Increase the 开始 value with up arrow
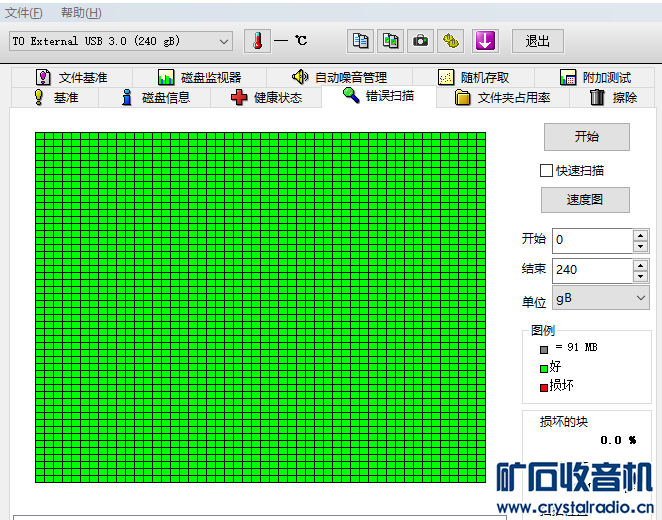The image size is (662, 520). pos(640,235)
